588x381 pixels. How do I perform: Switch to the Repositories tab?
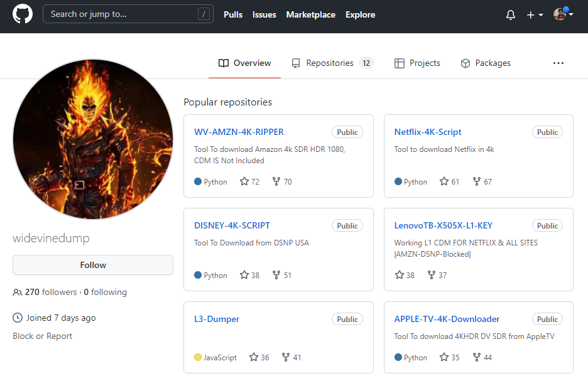coord(333,63)
